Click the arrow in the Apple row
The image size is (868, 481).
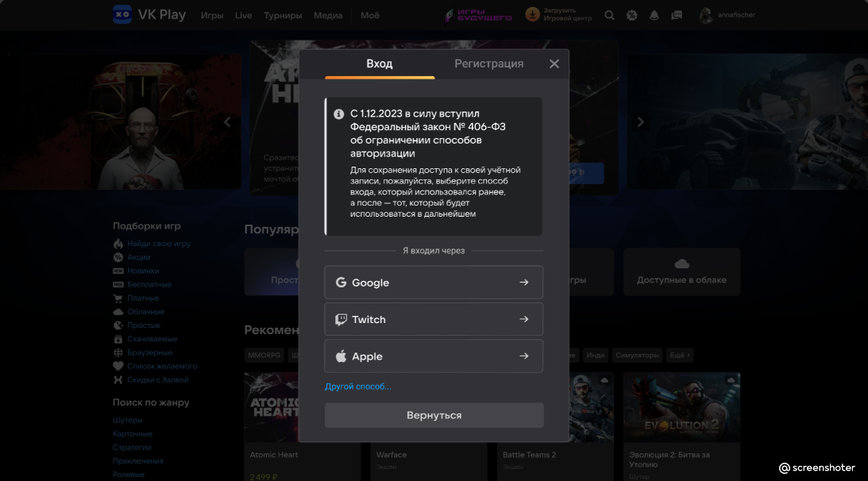click(x=523, y=356)
